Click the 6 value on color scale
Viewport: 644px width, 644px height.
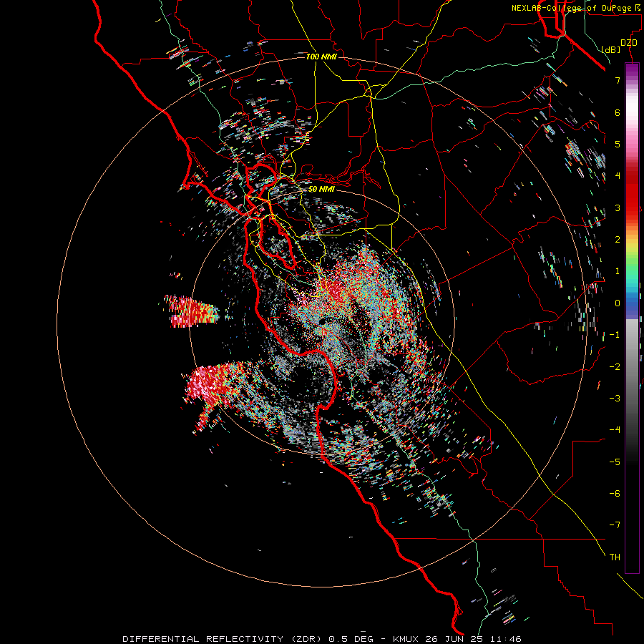[618, 112]
